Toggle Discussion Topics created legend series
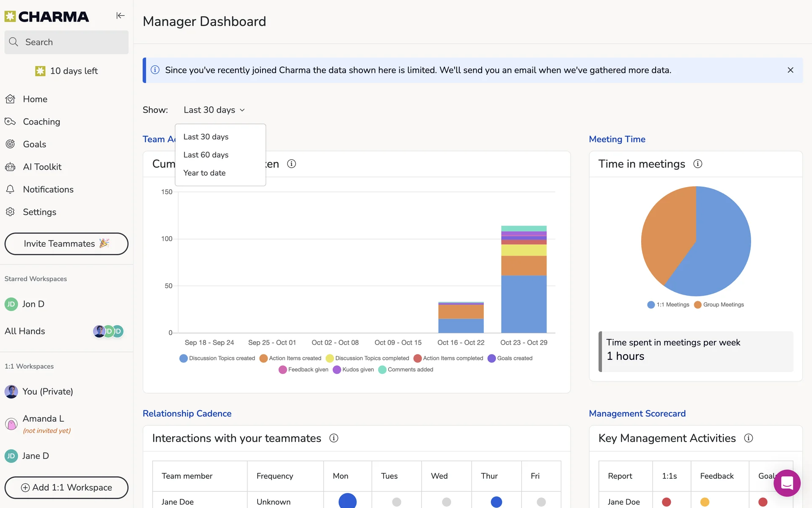 point(217,358)
